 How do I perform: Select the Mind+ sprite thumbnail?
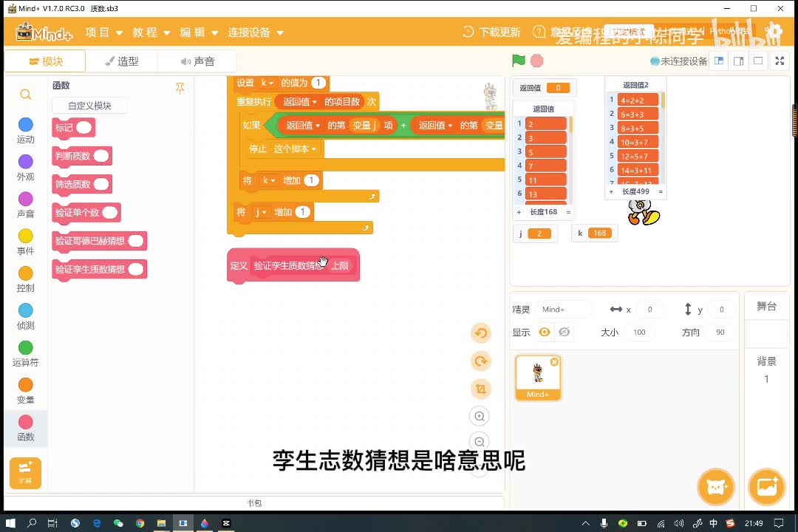pos(538,378)
